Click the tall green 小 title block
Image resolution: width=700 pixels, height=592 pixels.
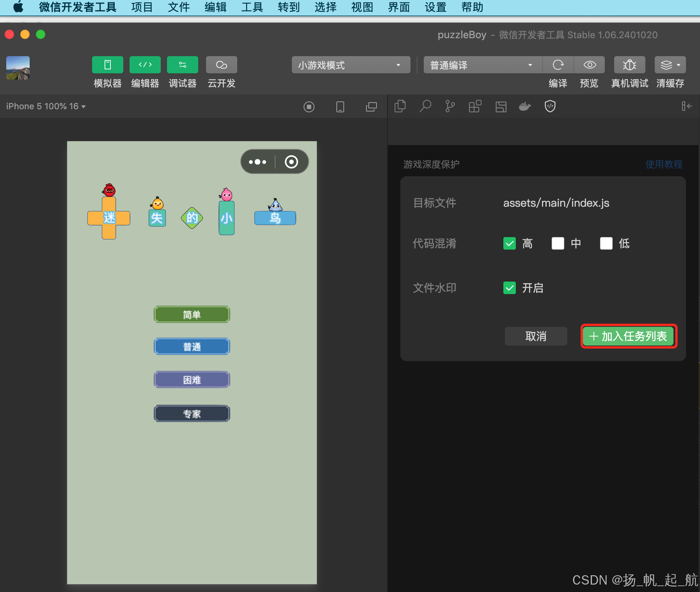tap(227, 218)
